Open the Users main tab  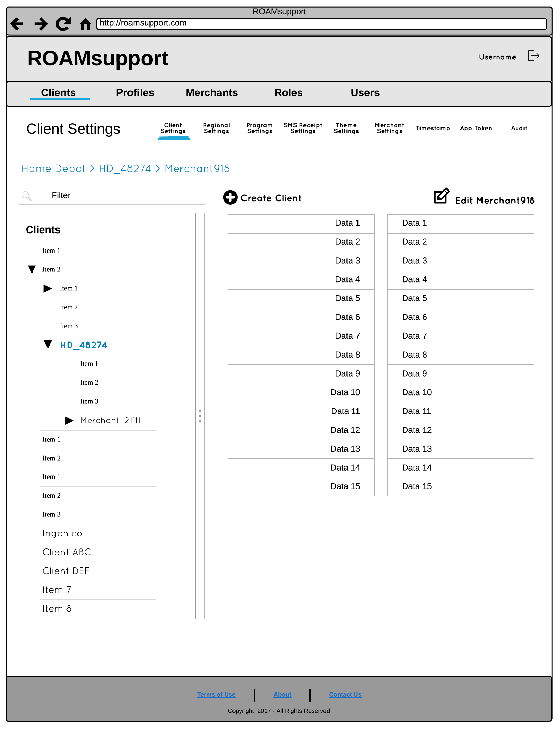click(x=365, y=93)
